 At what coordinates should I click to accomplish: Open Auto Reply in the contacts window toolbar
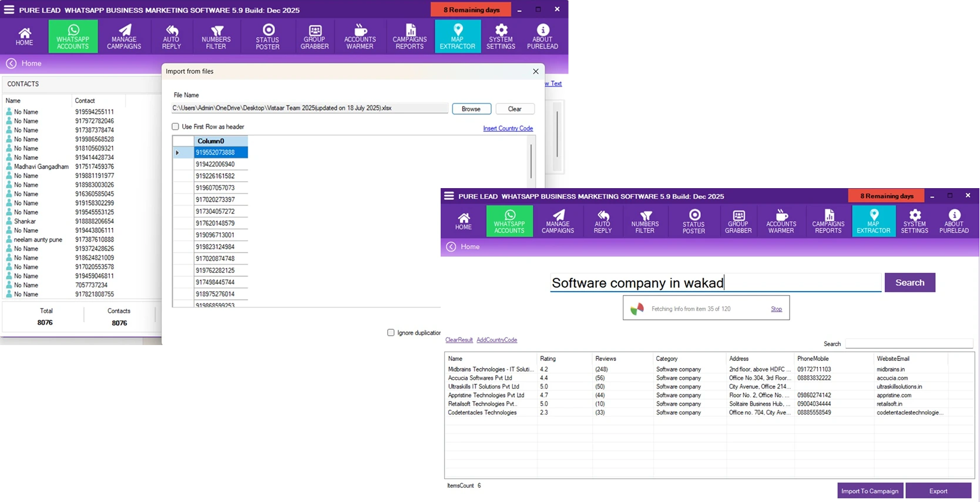coord(171,36)
